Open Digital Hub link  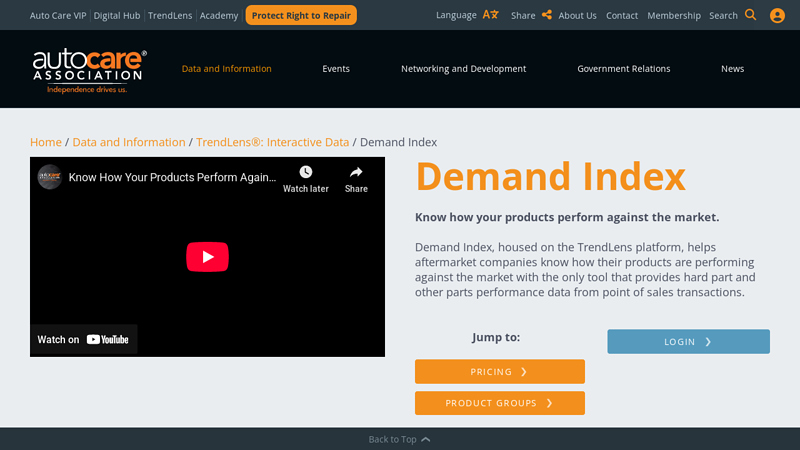coord(117,15)
